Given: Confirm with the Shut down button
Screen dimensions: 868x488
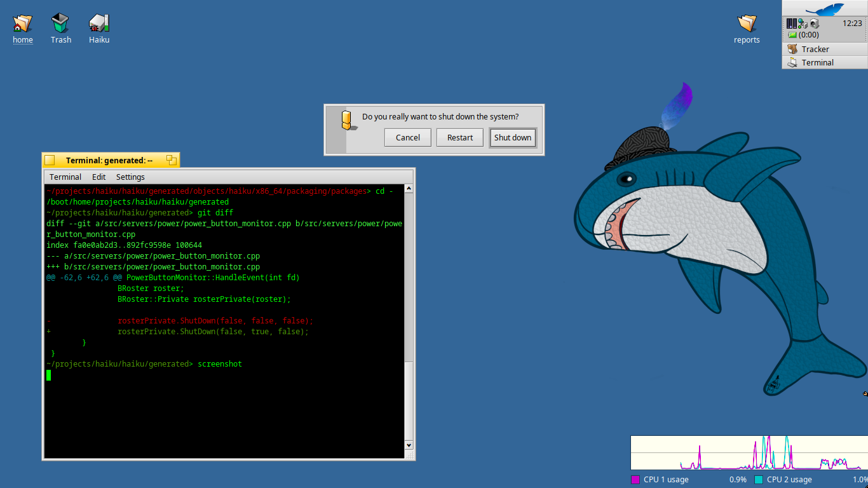Looking at the screenshot, I should click(513, 137).
